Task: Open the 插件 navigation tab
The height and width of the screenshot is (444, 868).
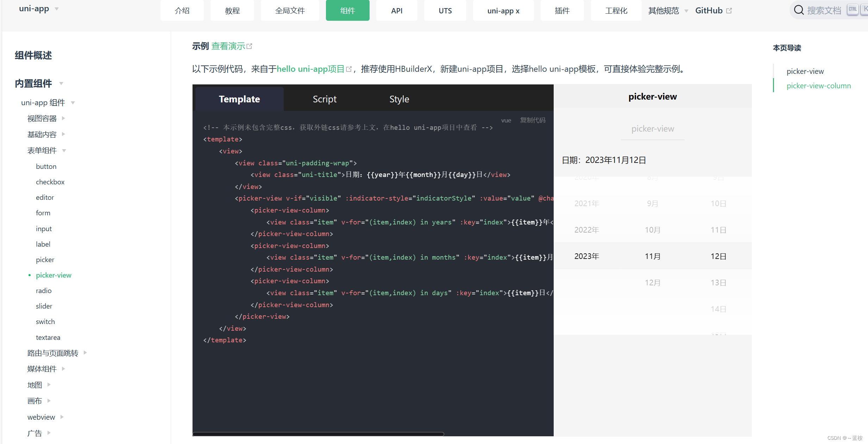Action: [x=562, y=11]
